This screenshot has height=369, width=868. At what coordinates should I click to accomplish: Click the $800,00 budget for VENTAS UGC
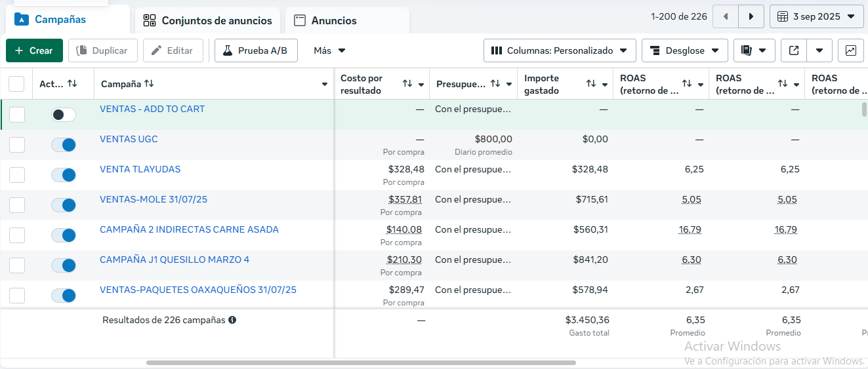pos(493,139)
